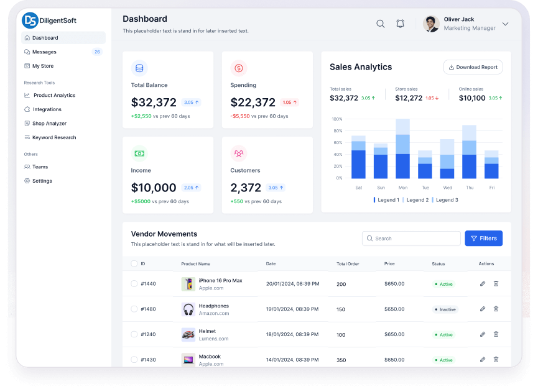Viewport: 538px width, 392px height.
Task: Click the Customers people icon
Action: [x=238, y=153]
